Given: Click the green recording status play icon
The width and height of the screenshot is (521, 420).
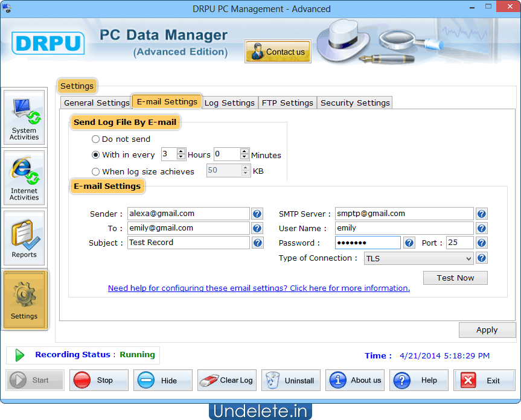Looking at the screenshot, I should tap(19, 355).
